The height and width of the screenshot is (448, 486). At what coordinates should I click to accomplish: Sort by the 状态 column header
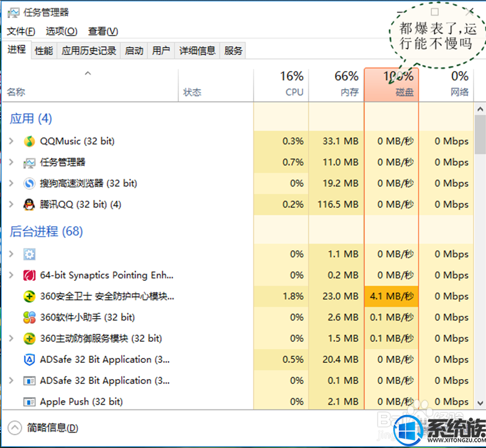click(216, 85)
